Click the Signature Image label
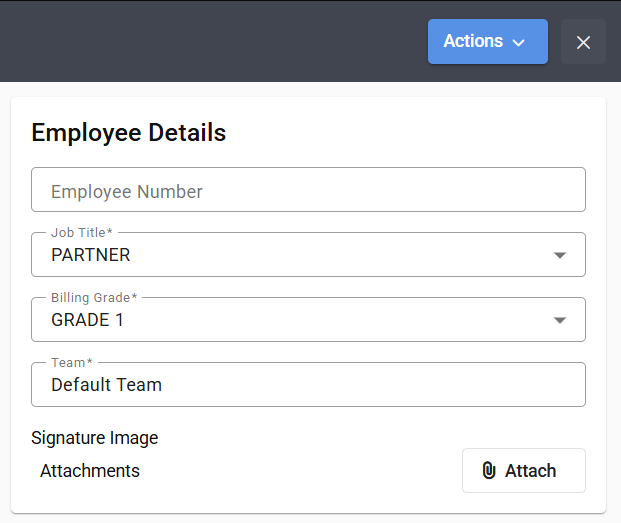 tap(95, 438)
